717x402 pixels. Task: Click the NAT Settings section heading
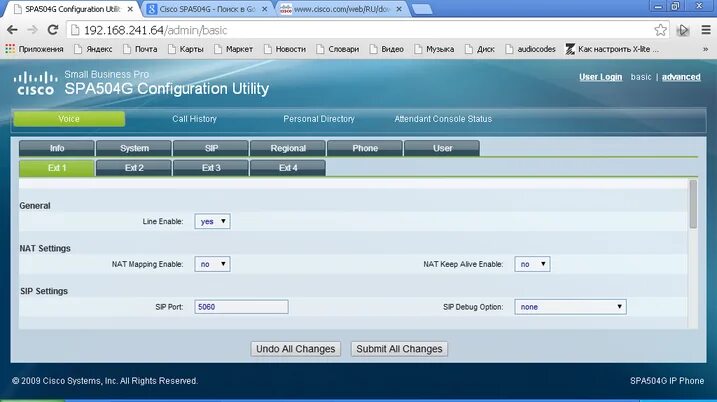pos(45,248)
